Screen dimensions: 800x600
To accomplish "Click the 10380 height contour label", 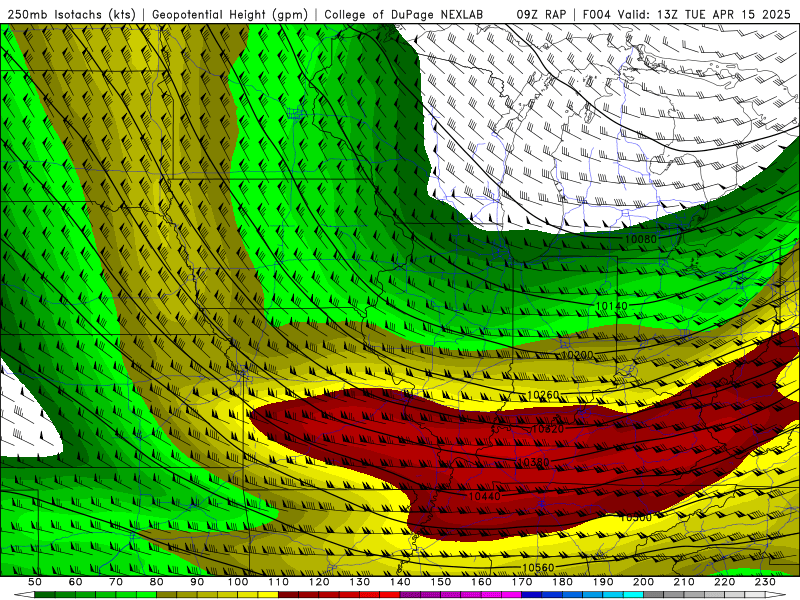I will 533,462.
